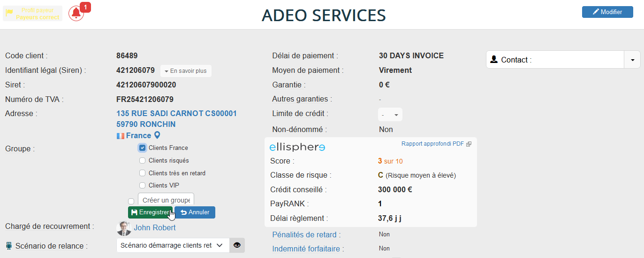
Task: Click the eye icon beside scenario dropdown
Action: pos(237,245)
